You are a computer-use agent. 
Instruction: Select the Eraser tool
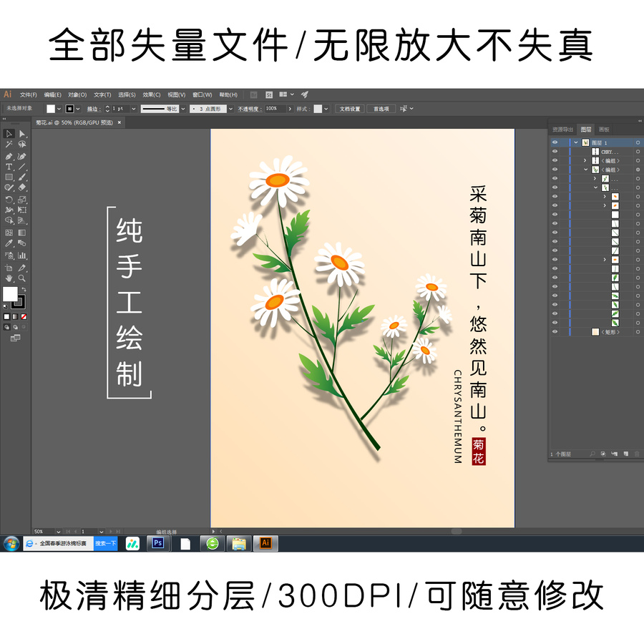click(x=22, y=187)
